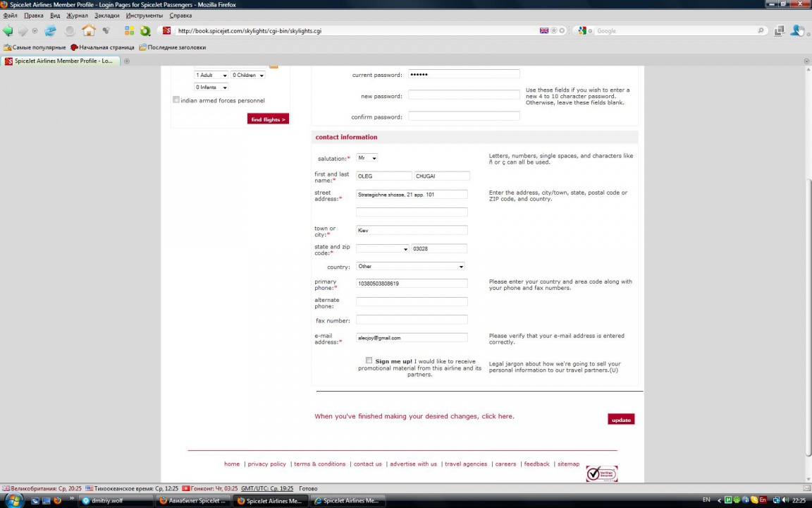Open the Закладки menu
The height and width of the screenshot is (508, 812).
pos(106,16)
